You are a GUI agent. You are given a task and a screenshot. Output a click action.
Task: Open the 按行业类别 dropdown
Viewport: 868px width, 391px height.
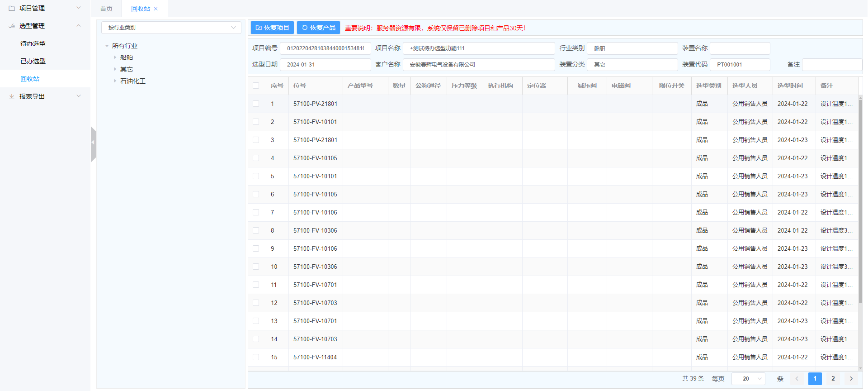tap(171, 28)
